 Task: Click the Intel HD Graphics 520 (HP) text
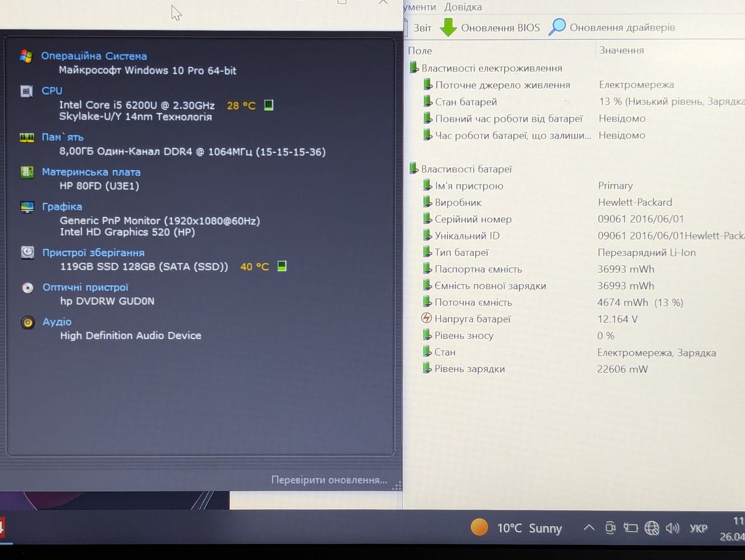click(127, 232)
